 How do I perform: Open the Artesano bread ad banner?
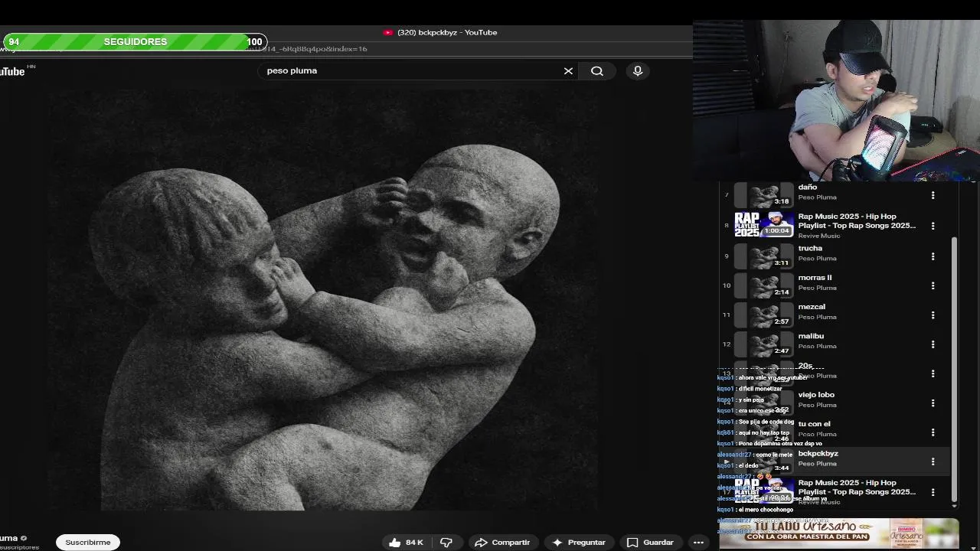point(838,533)
